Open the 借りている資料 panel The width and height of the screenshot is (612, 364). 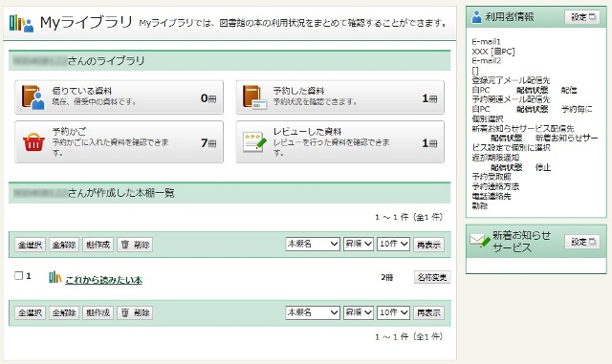[x=119, y=97]
